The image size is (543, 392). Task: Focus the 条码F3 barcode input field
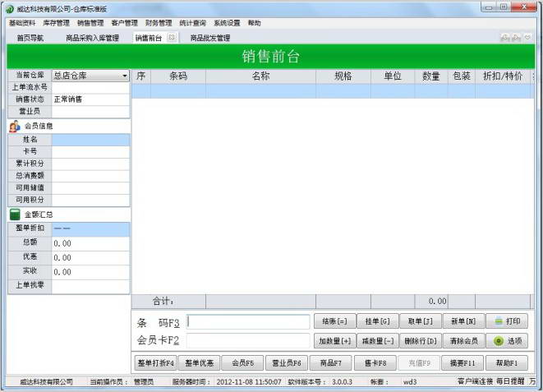coord(248,321)
